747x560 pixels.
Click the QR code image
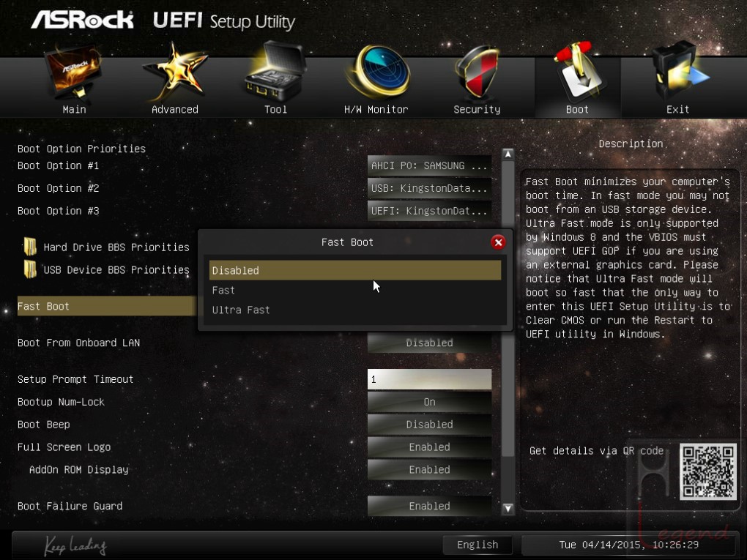(x=708, y=471)
